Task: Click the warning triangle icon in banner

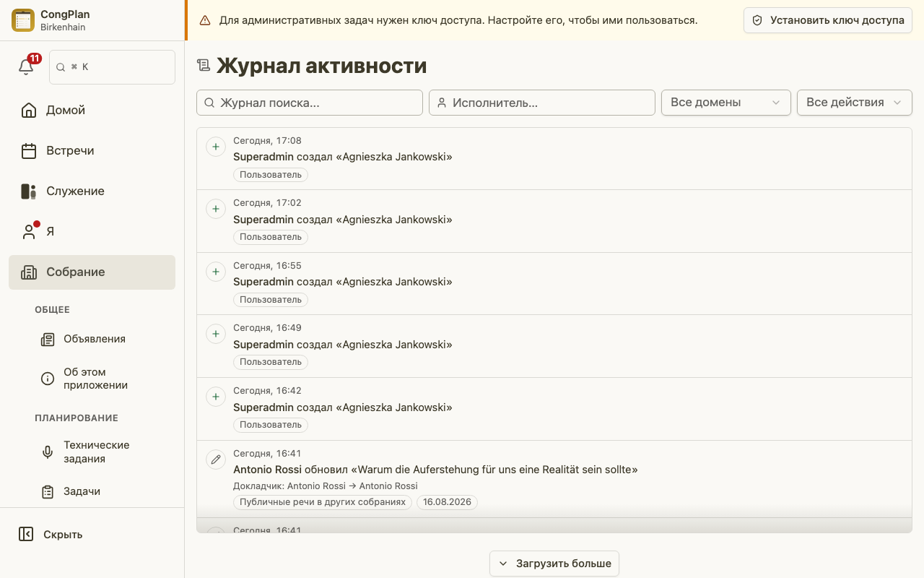Action: 205,20
